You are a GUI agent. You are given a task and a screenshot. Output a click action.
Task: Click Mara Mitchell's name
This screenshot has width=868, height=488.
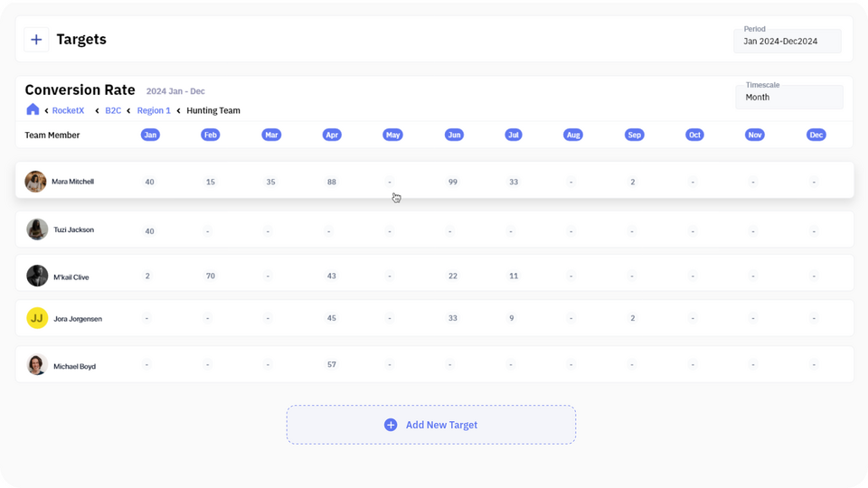72,182
